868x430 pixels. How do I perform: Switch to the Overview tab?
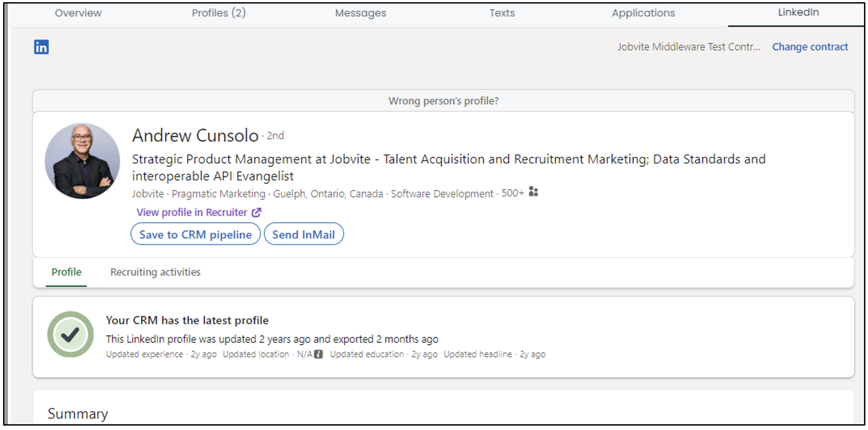(x=78, y=13)
